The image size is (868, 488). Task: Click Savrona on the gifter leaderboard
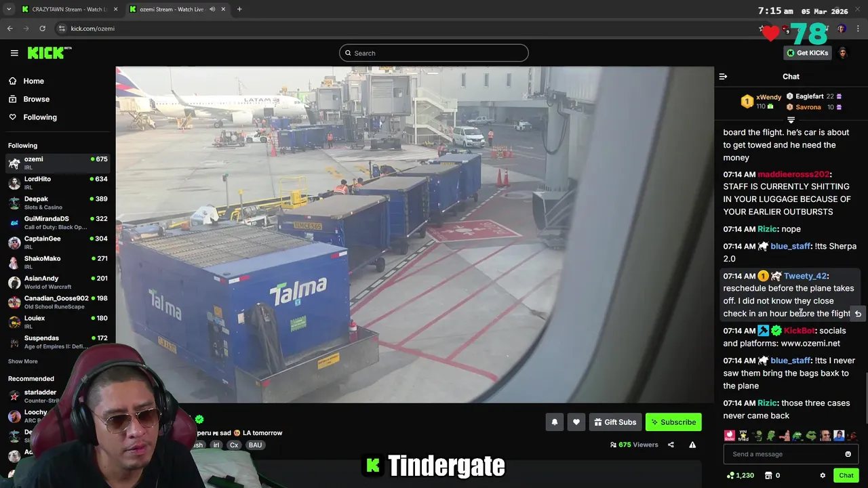click(808, 107)
